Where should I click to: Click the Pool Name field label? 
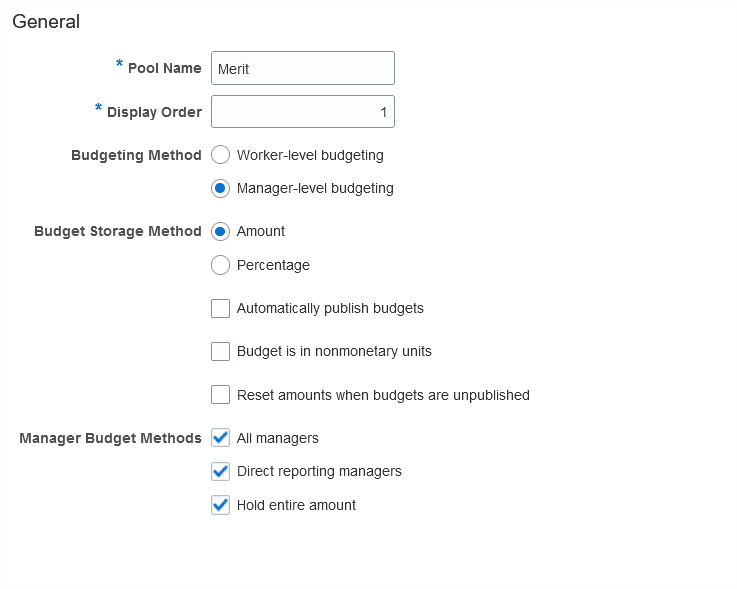pos(164,68)
